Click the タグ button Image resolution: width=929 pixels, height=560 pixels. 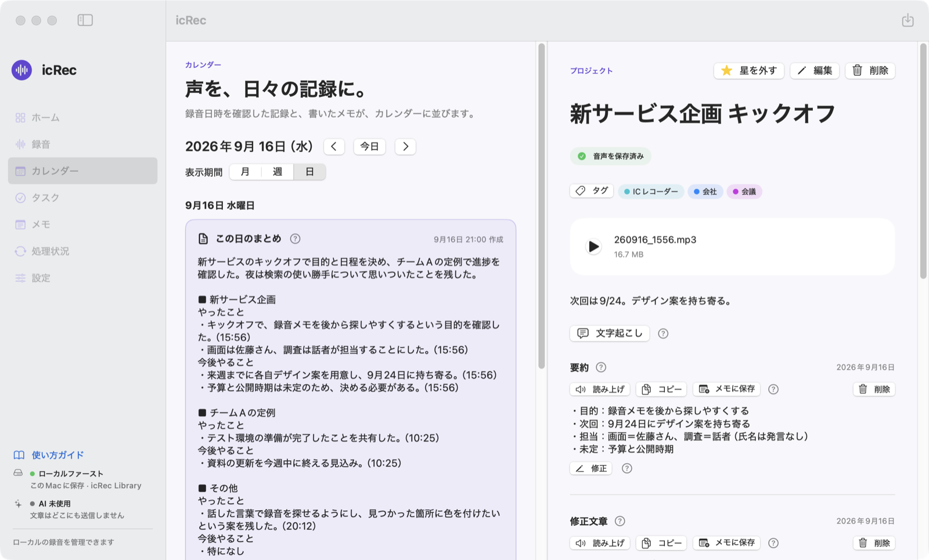(592, 191)
